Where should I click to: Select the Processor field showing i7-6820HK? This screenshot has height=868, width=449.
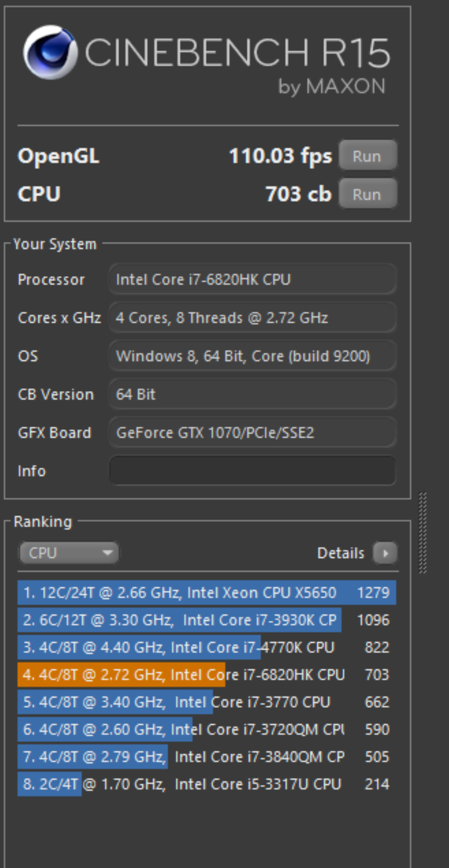252,279
